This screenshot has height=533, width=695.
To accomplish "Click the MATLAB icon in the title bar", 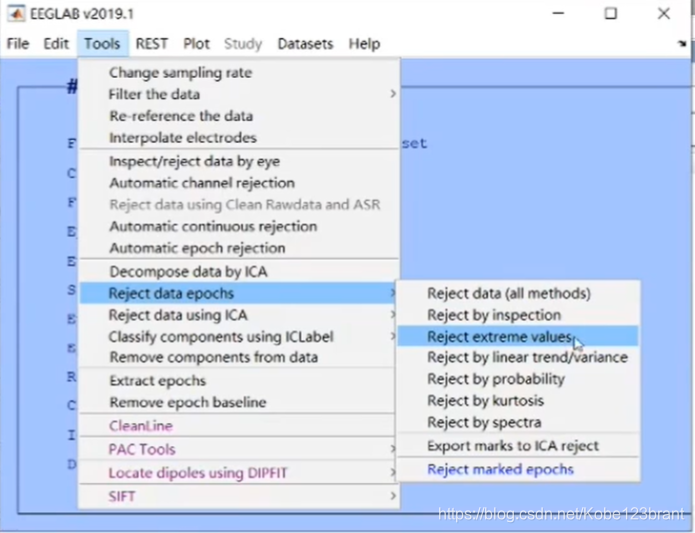I will coord(16,14).
